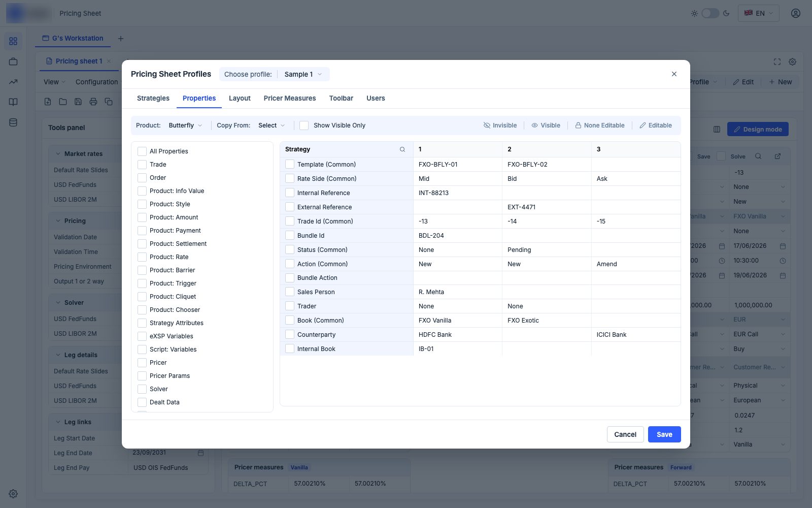Open the EN language dropdown
The width and height of the screenshot is (812, 508).
[x=758, y=13]
